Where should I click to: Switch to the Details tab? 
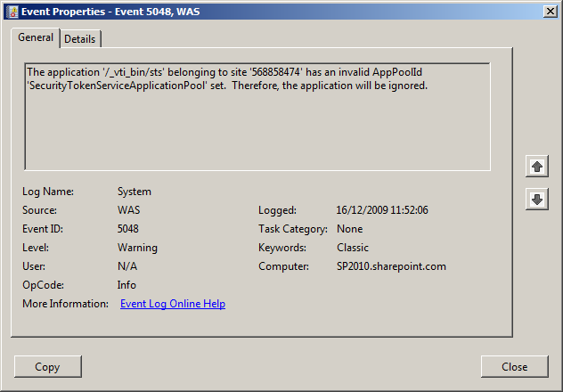pyautogui.click(x=80, y=39)
